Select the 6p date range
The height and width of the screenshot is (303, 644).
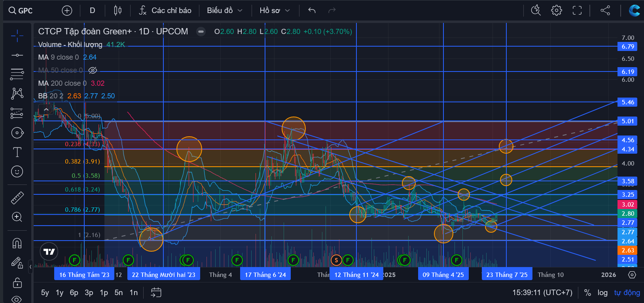pyautogui.click(x=74, y=293)
